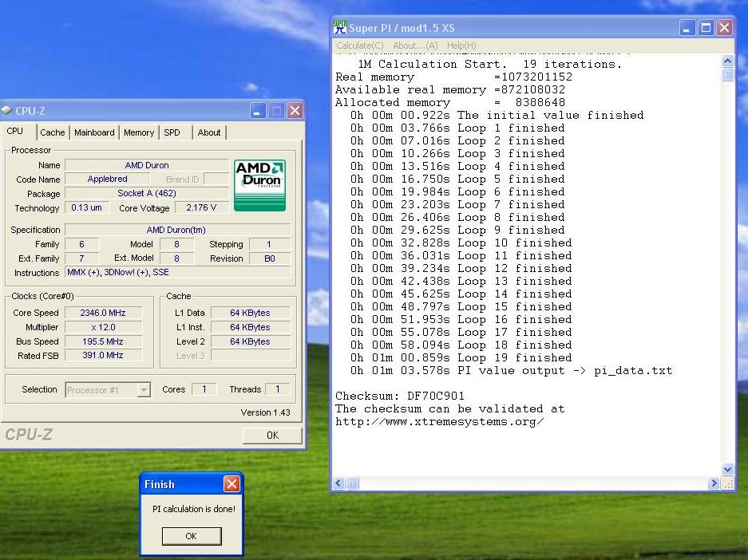Click the Super PI vertical scroll thumb

727,74
